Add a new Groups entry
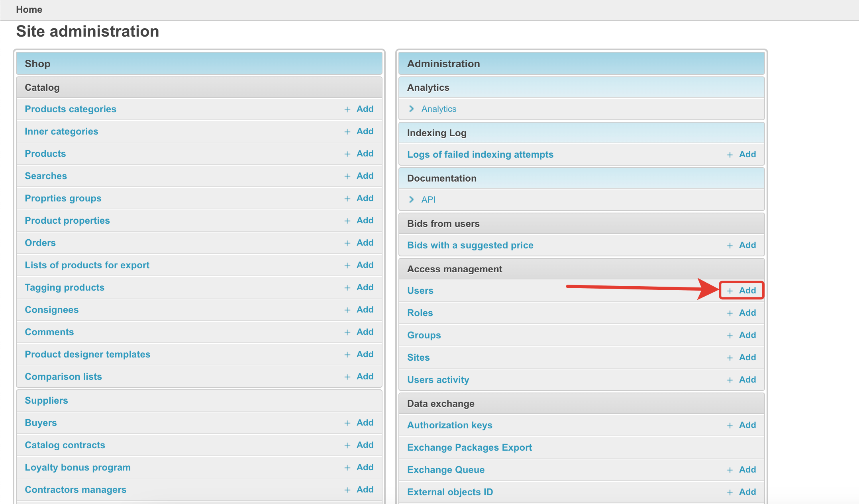The image size is (859, 504). click(x=741, y=335)
